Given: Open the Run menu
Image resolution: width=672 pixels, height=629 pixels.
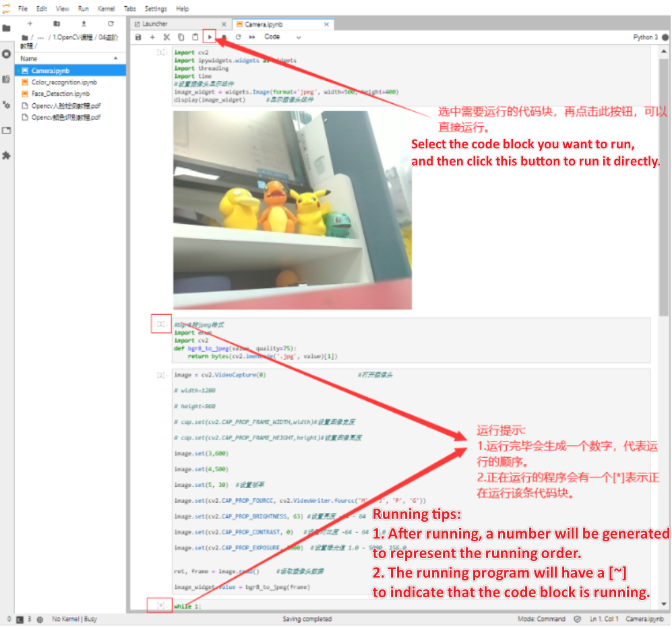Looking at the screenshot, I should tap(83, 9).
